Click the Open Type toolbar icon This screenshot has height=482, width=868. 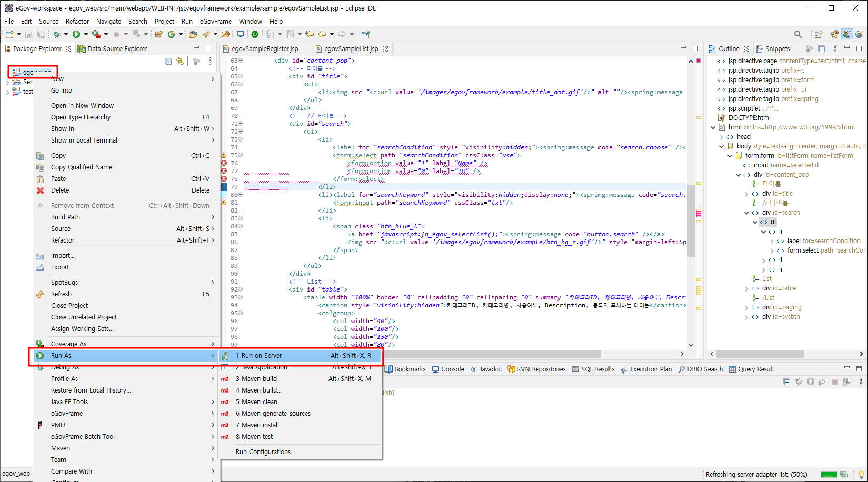(193, 34)
